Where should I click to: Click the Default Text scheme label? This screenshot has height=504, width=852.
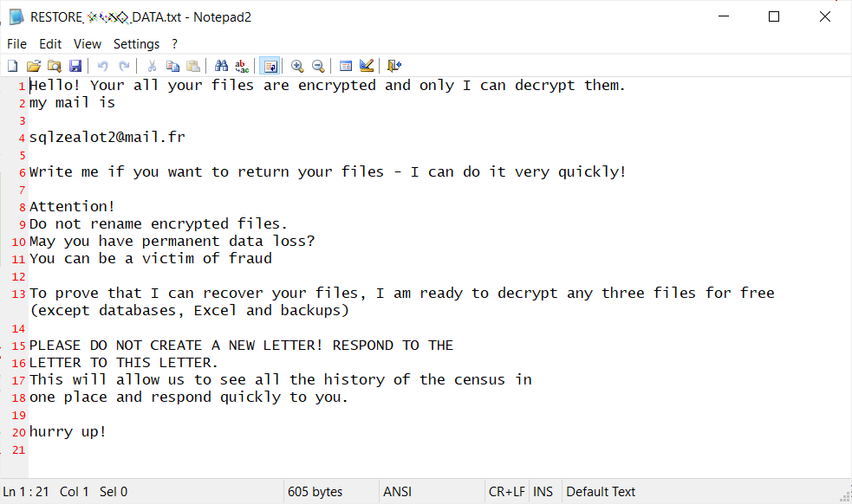[x=601, y=492]
